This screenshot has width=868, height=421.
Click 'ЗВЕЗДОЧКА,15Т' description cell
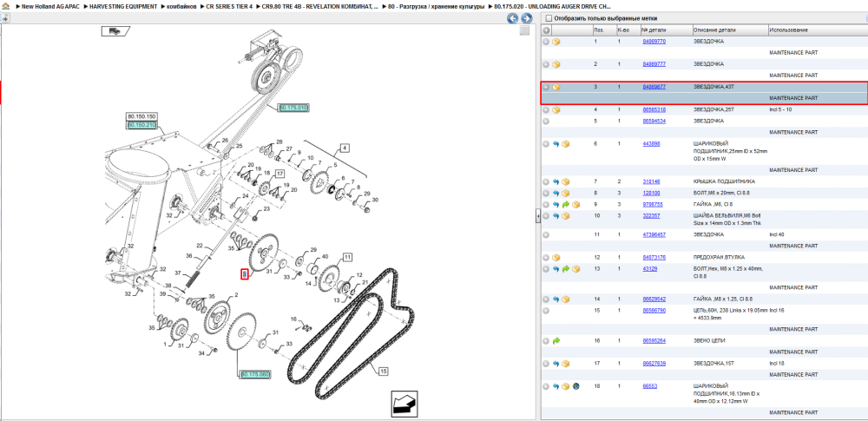point(714,364)
